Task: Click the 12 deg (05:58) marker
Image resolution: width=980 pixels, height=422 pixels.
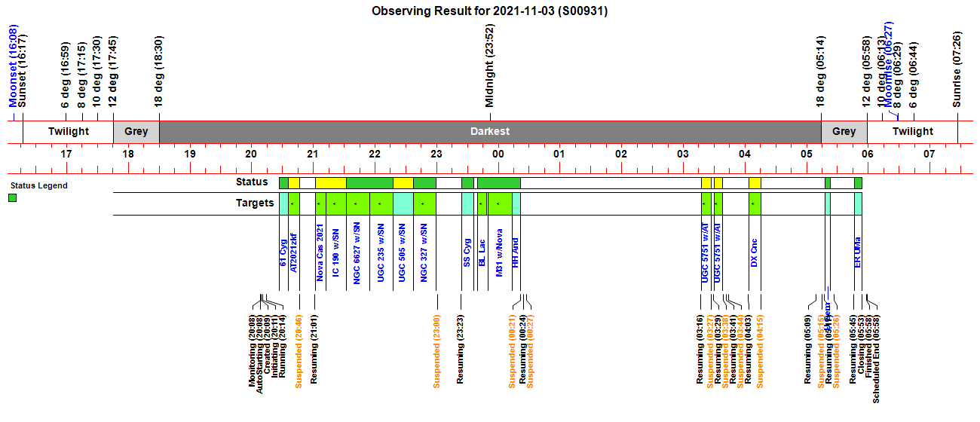Action: [867, 72]
